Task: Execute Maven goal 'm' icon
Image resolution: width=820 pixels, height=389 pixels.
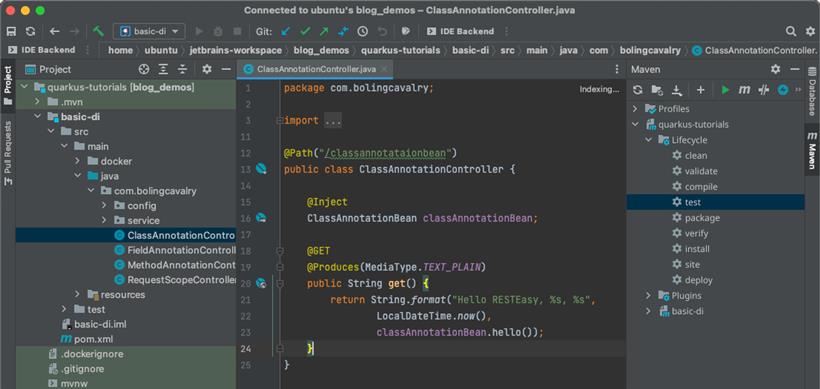Action: 744,90
